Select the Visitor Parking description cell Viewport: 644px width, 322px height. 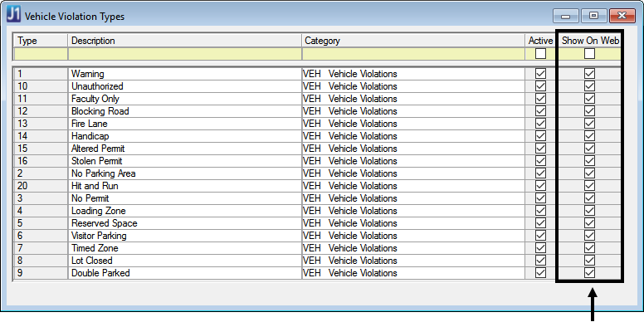click(184, 236)
